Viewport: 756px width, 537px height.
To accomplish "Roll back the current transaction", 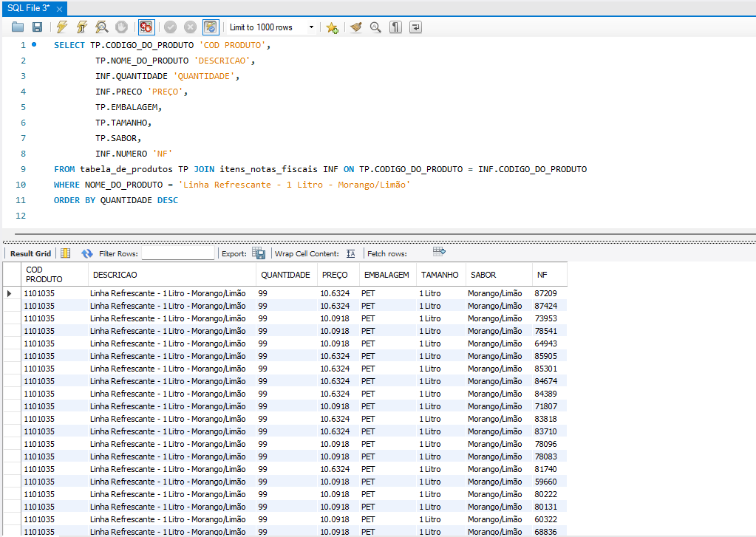I will 191,27.
